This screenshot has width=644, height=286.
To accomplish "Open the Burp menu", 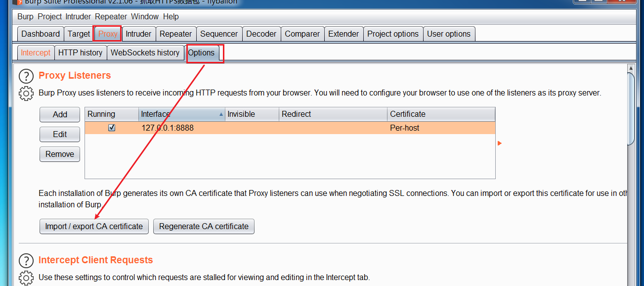I will [x=25, y=16].
